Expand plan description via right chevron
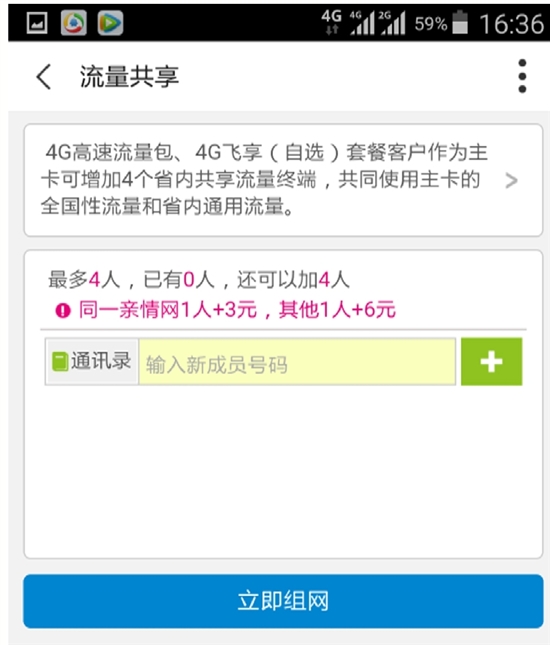The width and height of the screenshot is (550, 645). pos(511,180)
